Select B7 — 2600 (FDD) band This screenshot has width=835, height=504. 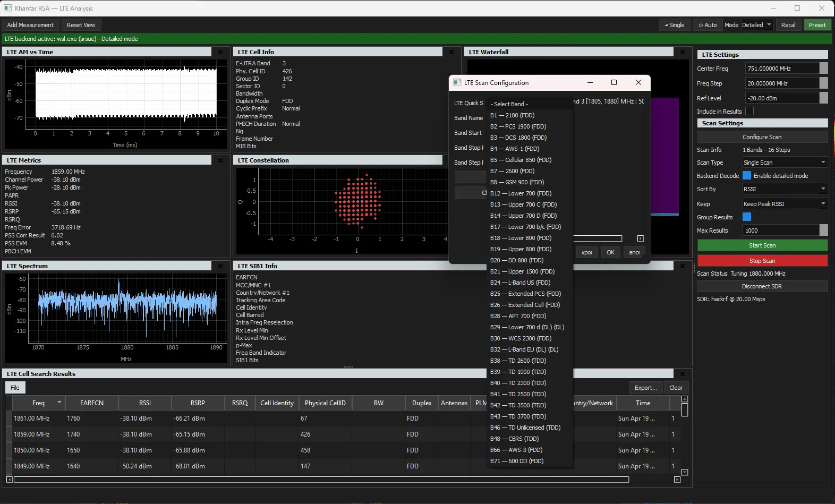(x=530, y=171)
